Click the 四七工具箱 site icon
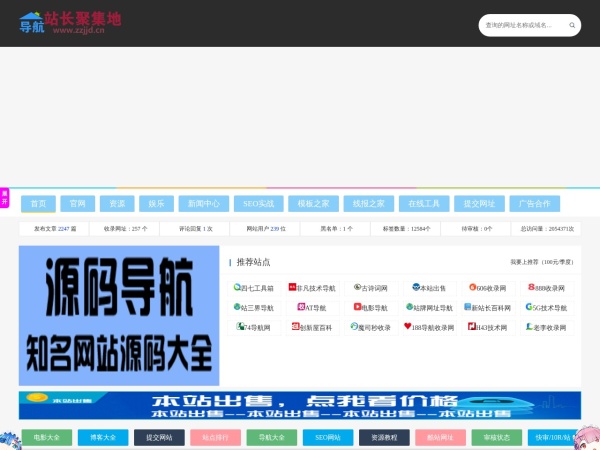This screenshot has width=600, height=450. point(237,287)
